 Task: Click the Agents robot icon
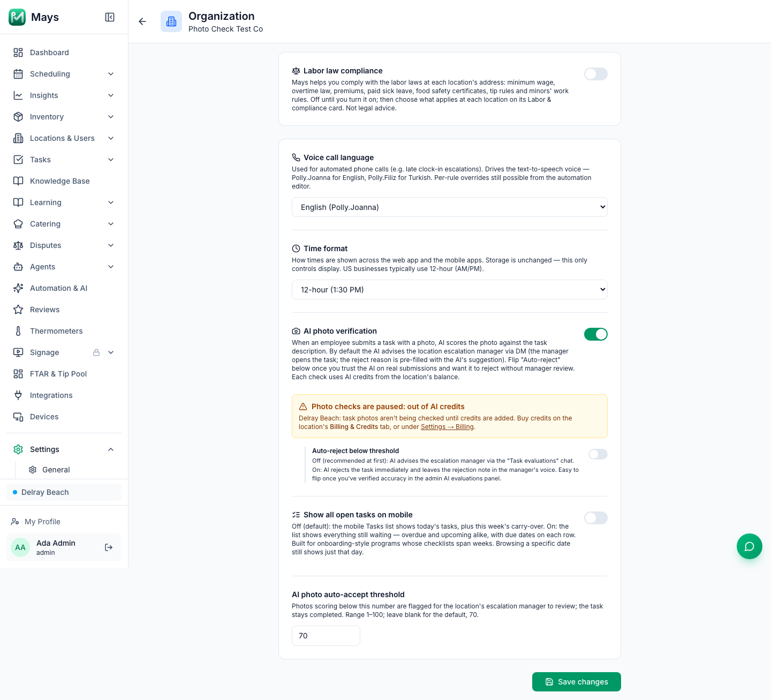coord(18,267)
